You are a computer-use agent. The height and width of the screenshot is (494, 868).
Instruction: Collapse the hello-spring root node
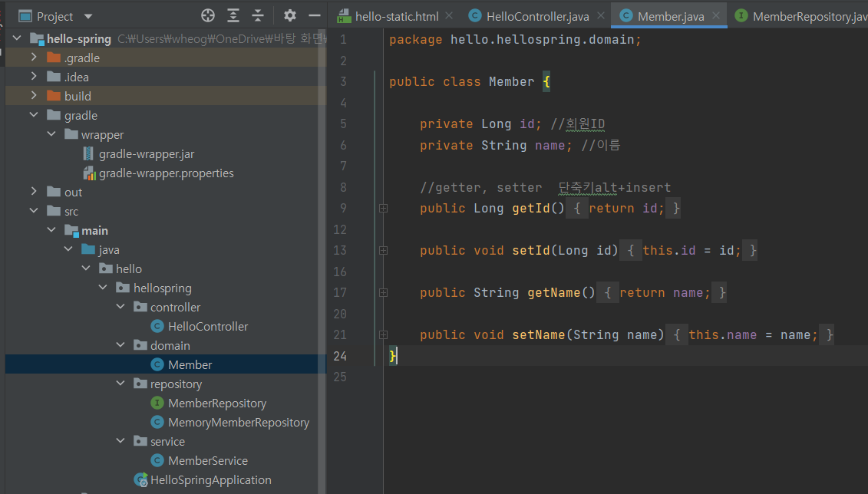pyautogui.click(x=17, y=38)
